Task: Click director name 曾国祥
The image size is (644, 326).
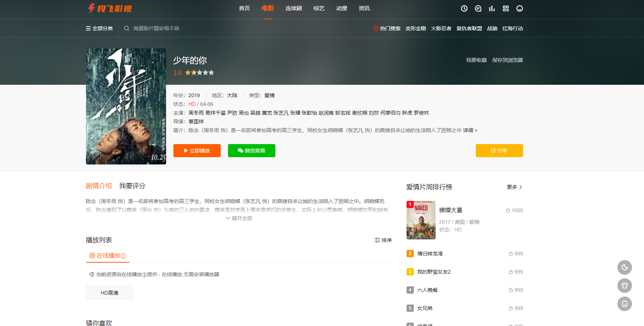Action: (x=196, y=122)
